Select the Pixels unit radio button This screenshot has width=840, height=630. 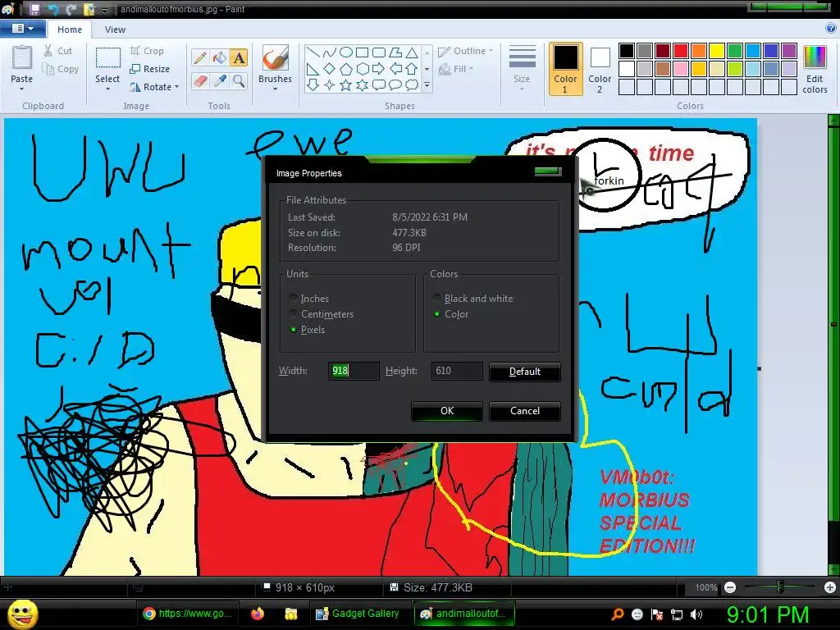click(293, 330)
